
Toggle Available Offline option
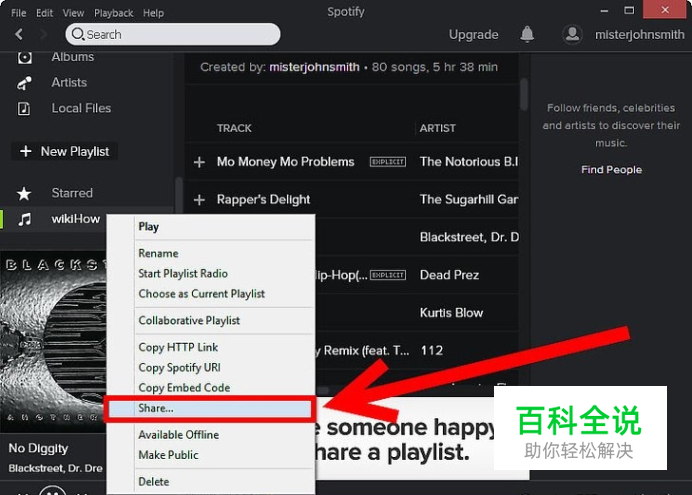[211, 435]
